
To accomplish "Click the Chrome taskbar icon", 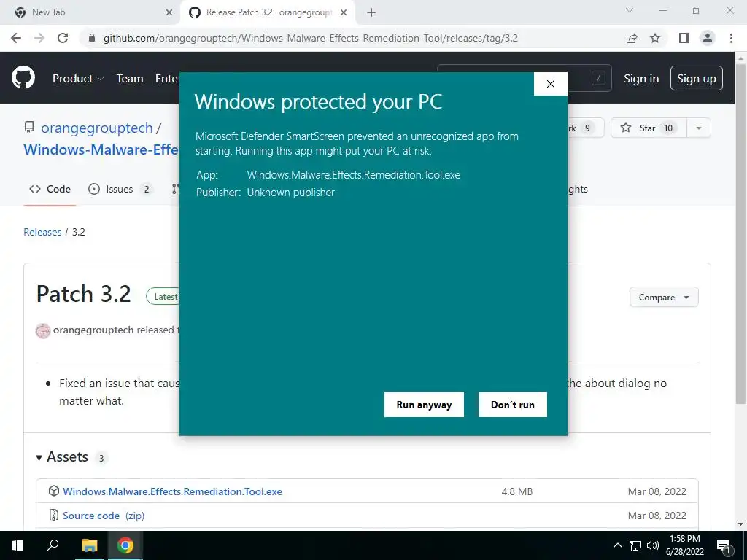I will pyautogui.click(x=125, y=545).
